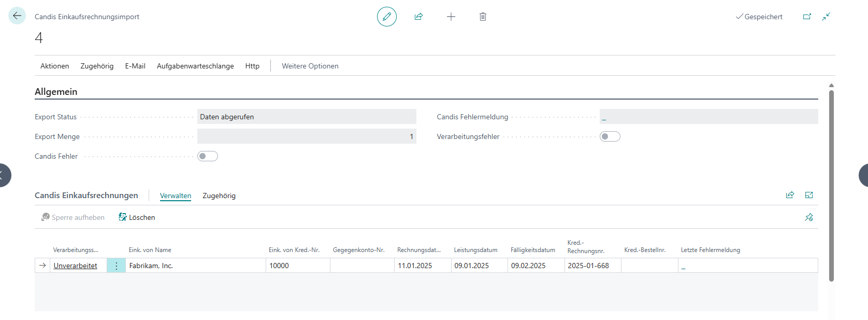Expand the Candis Einkaufsrechnungen list to full view
Screen dimensions: 868x320
coord(809,195)
